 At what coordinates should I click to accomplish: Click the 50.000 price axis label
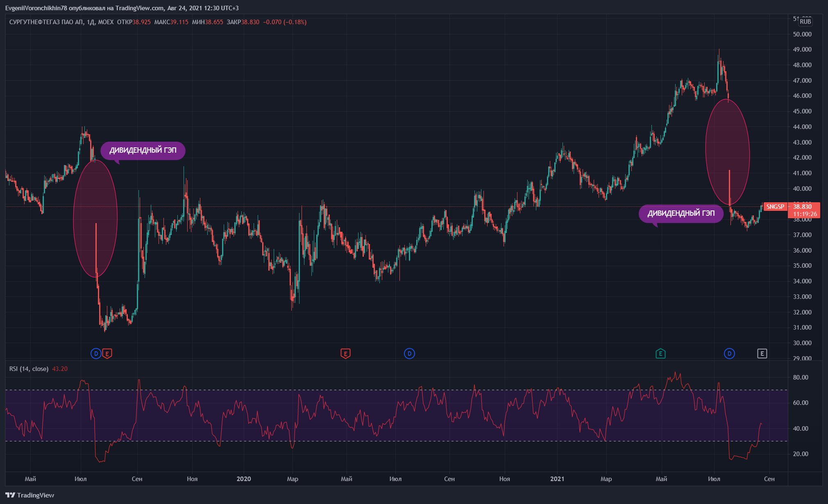coord(802,34)
